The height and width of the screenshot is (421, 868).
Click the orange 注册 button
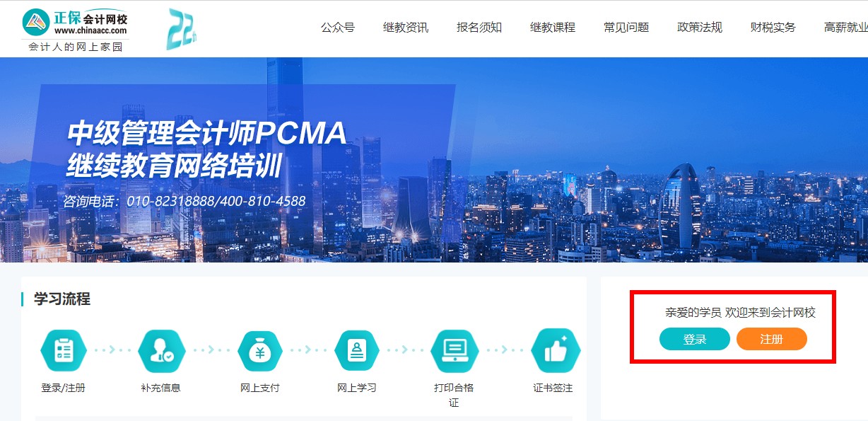click(772, 340)
